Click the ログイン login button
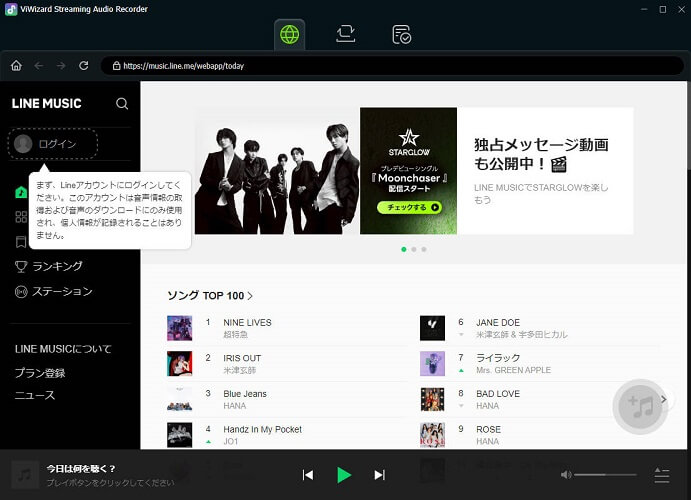This screenshot has height=500, width=691. click(x=53, y=144)
